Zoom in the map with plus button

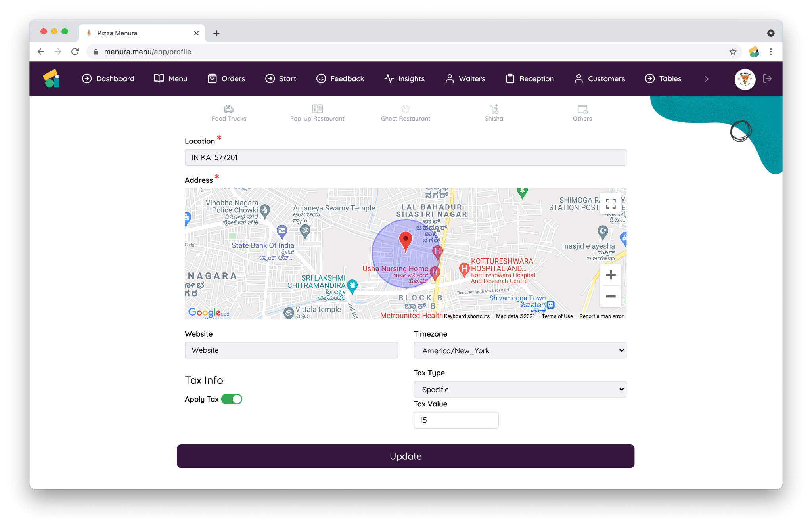pos(611,275)
